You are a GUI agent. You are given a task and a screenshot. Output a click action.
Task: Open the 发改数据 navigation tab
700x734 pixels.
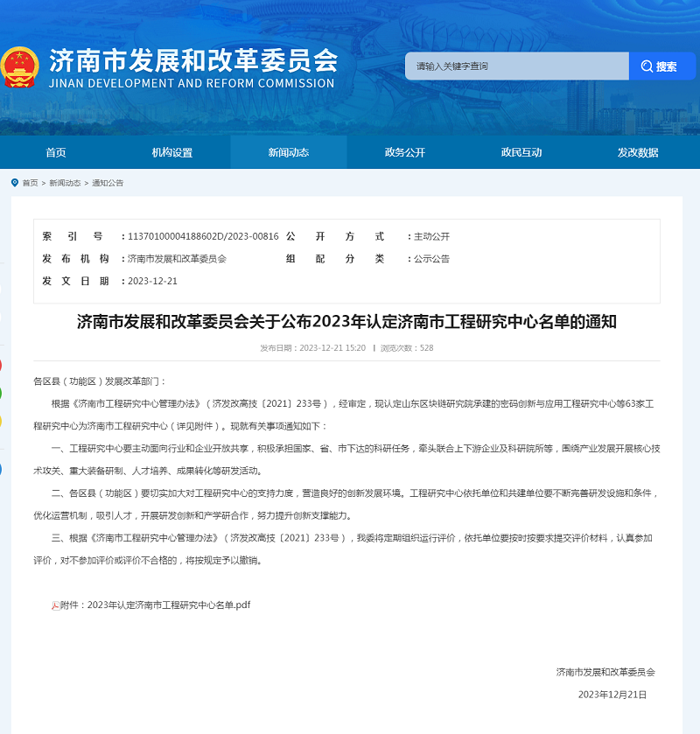[638, 152]
